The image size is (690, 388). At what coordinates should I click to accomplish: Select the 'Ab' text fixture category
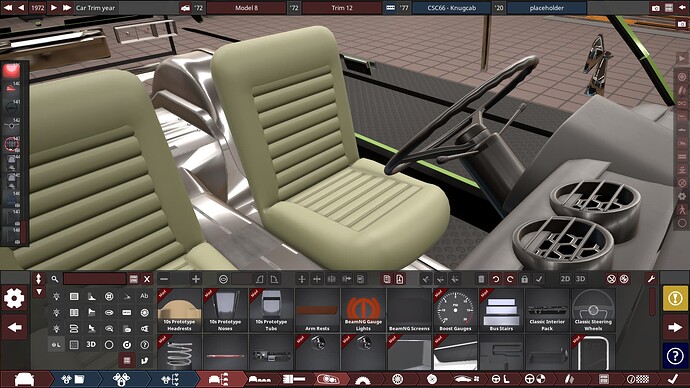point(144,296)
